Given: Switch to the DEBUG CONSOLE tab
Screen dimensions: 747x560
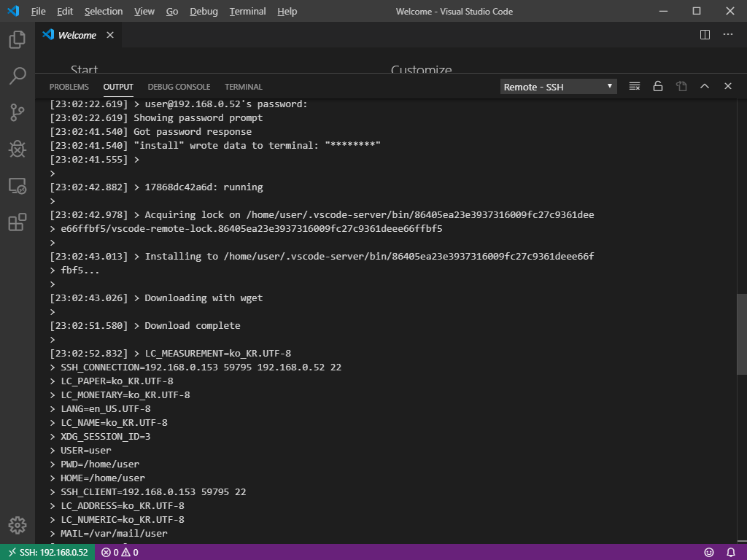Looking at the screenshot, I should pyautogui.click(x=179, y=87).
